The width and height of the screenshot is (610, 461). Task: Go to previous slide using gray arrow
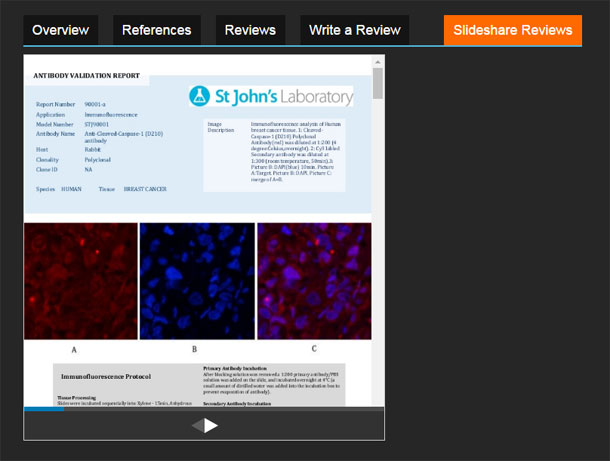pos(198,426)
